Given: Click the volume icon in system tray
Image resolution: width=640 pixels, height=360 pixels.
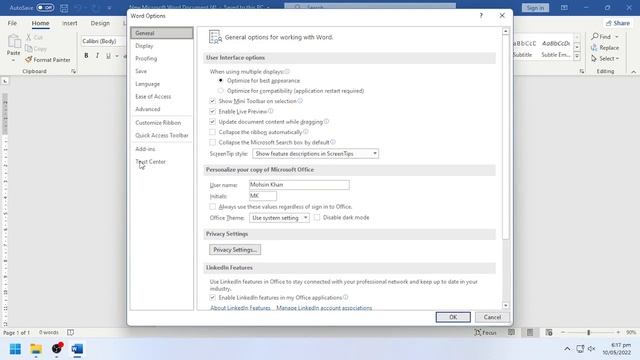Looking at the screenshot, I should 591,349.
